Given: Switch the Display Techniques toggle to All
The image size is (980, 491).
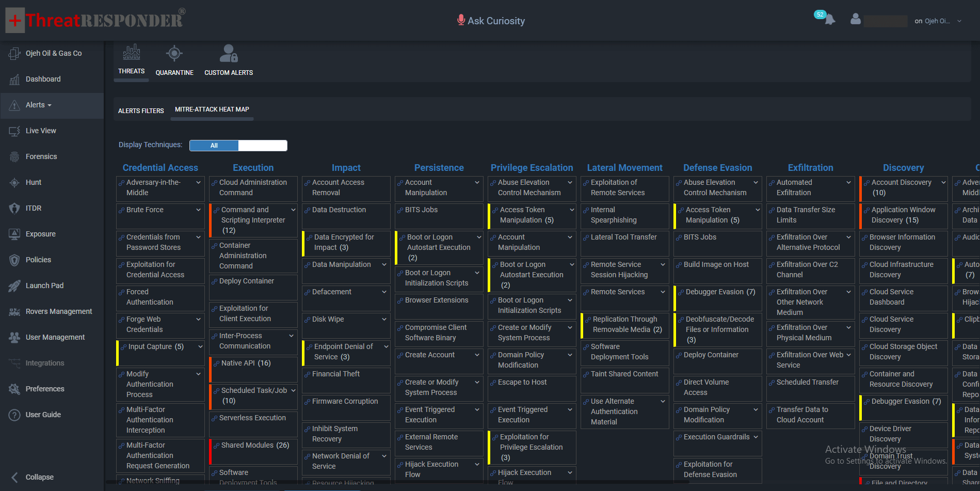Looking at the screenshot, I should [x=214, y=146].
